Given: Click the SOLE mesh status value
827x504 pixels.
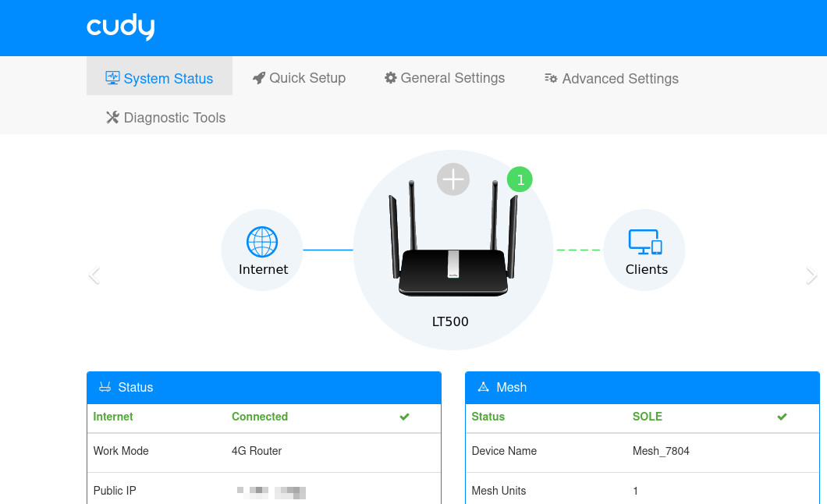Looking at the screenshot, I should point(647,417).
